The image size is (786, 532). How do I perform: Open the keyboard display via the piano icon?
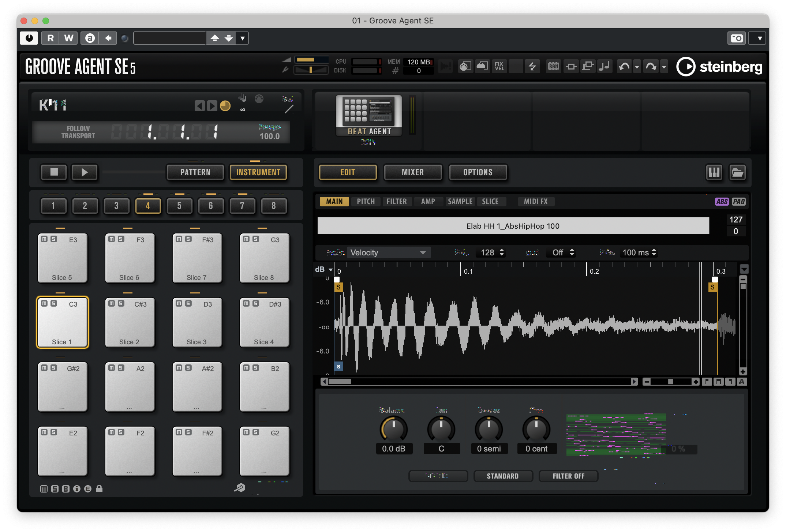pos(715,172)
